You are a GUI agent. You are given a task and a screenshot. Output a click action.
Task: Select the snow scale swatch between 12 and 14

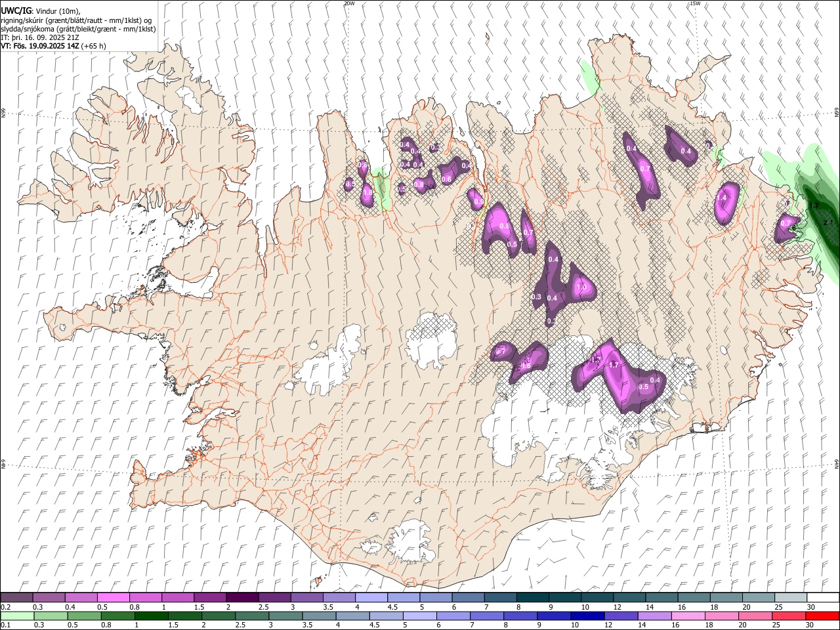(628, 597)
